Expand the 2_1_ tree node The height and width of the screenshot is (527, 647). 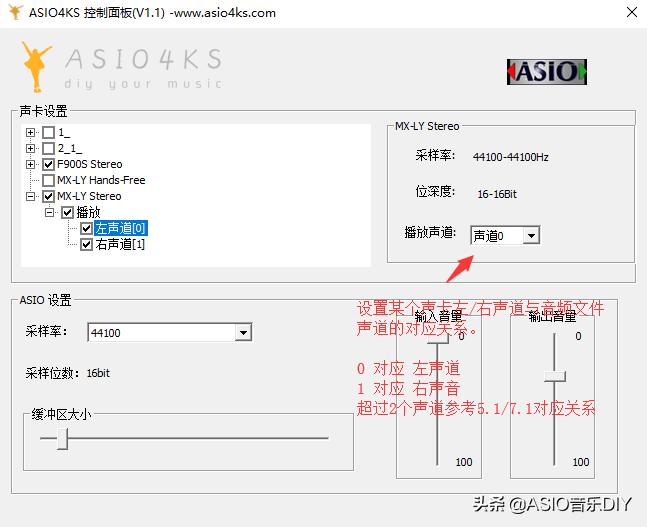[x=30, y=148]
